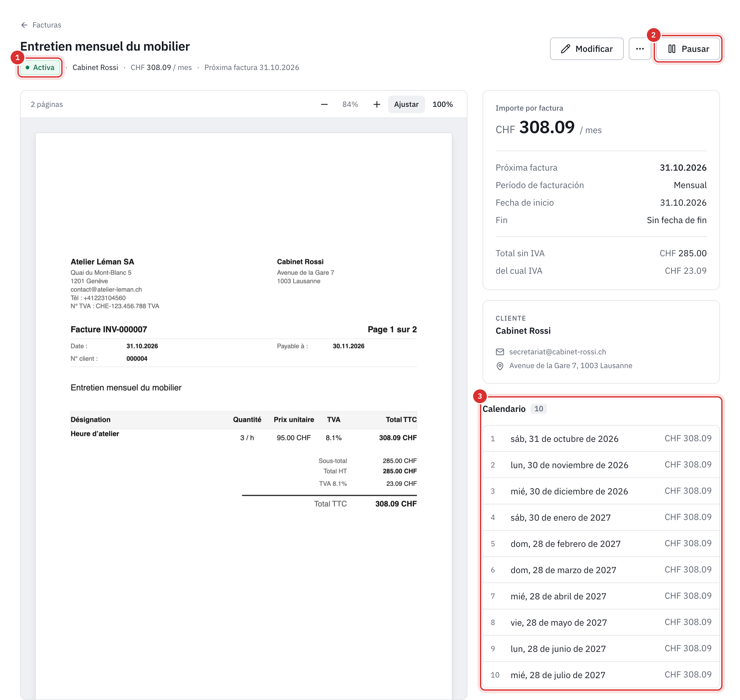Click the Mensual billing period value

(690, 185)
